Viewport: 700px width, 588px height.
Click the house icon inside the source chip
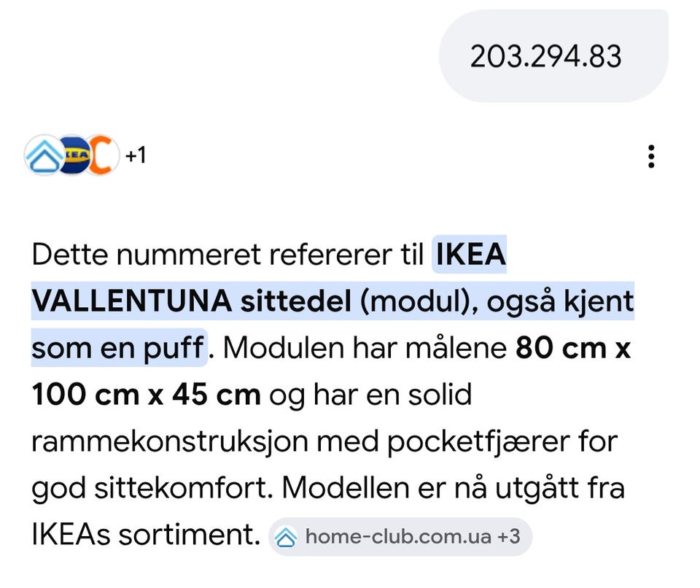pyautogui.click(x=286, y=537)
